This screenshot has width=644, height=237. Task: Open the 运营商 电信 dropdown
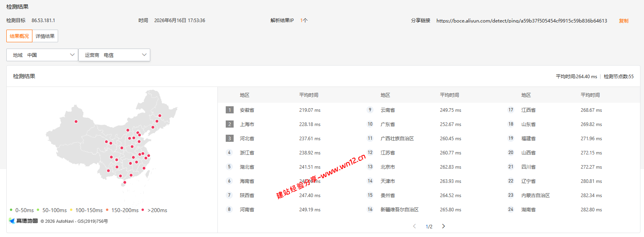114,55
